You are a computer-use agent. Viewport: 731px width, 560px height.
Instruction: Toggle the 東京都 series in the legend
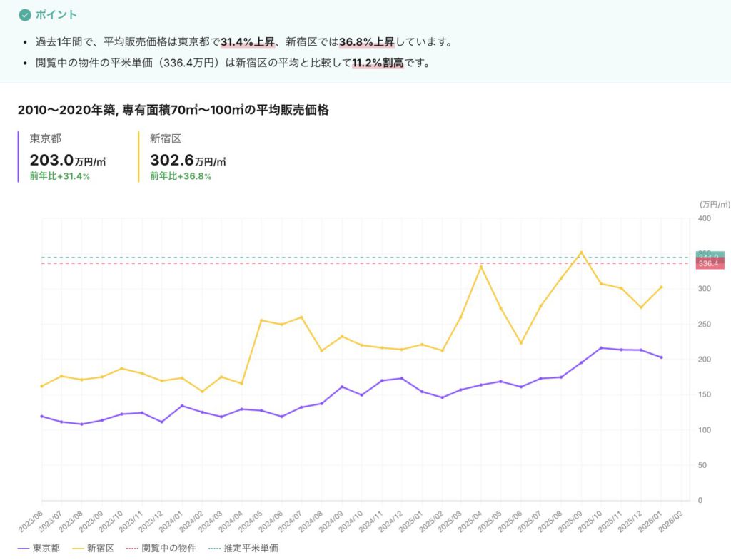pyautogui.click(x=39, y=549)
